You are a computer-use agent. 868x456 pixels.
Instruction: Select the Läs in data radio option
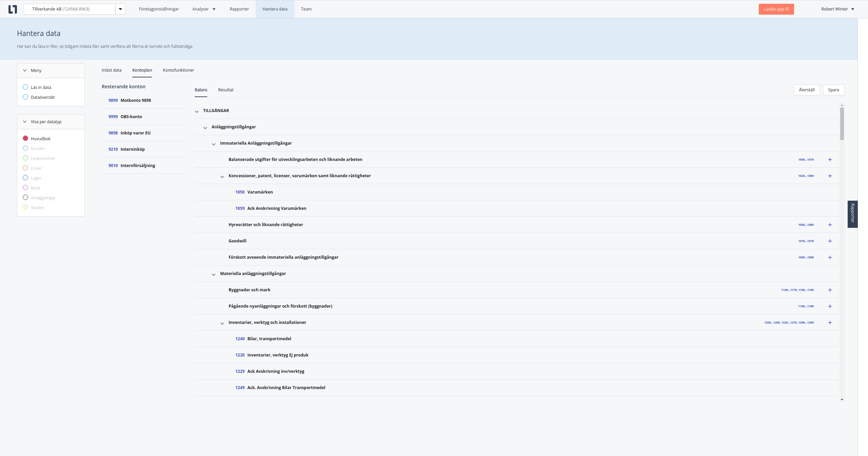(25, 87)
